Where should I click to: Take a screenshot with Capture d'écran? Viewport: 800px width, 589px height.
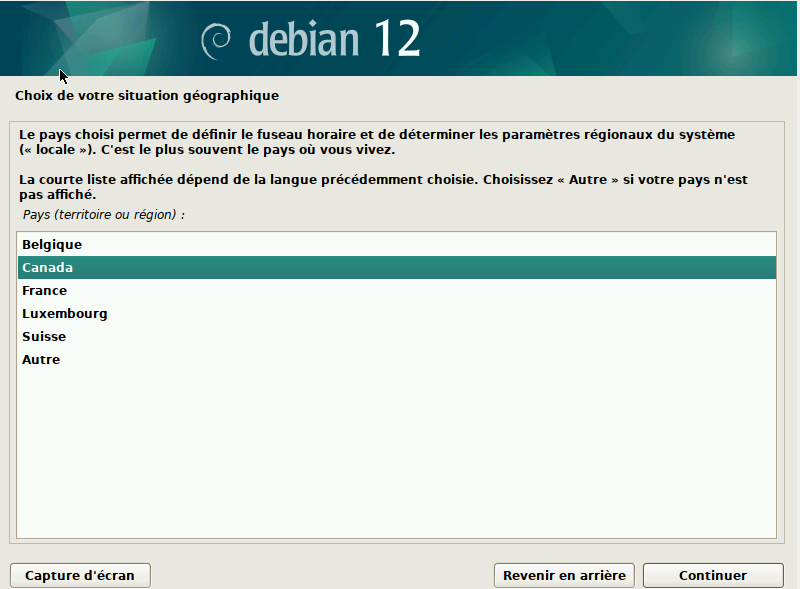click(x=79, y=575)
